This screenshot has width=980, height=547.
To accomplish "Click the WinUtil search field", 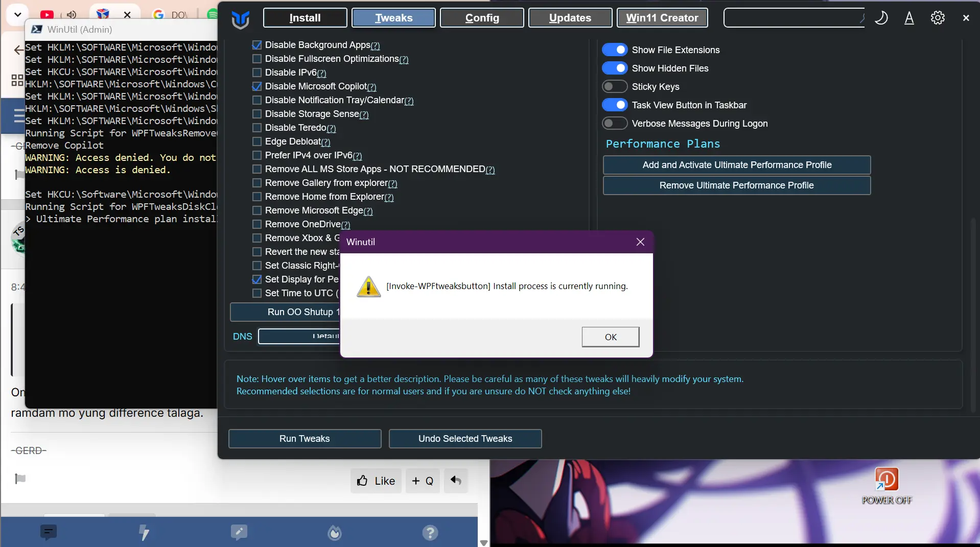I will 795,18.
